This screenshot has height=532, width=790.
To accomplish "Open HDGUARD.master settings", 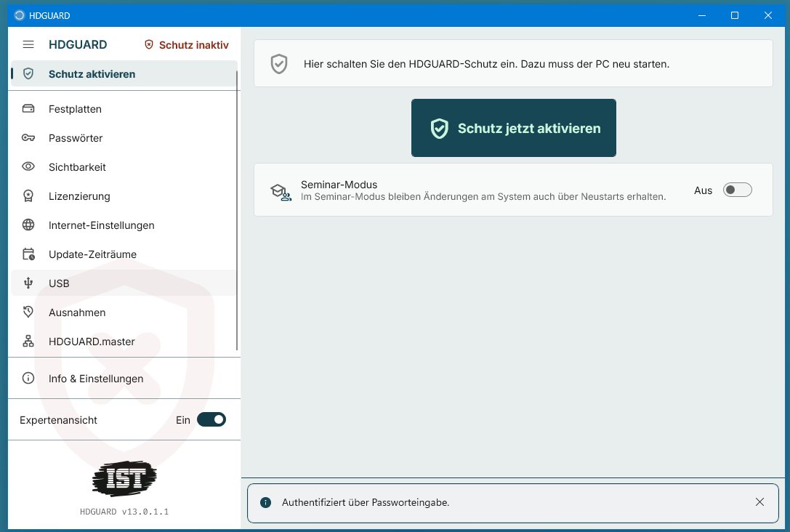I will (124, 342).
